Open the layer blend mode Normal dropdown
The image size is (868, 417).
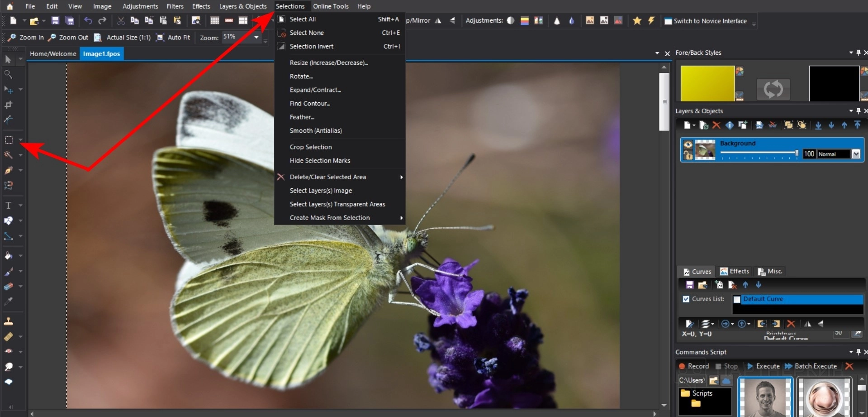point(856,154)
